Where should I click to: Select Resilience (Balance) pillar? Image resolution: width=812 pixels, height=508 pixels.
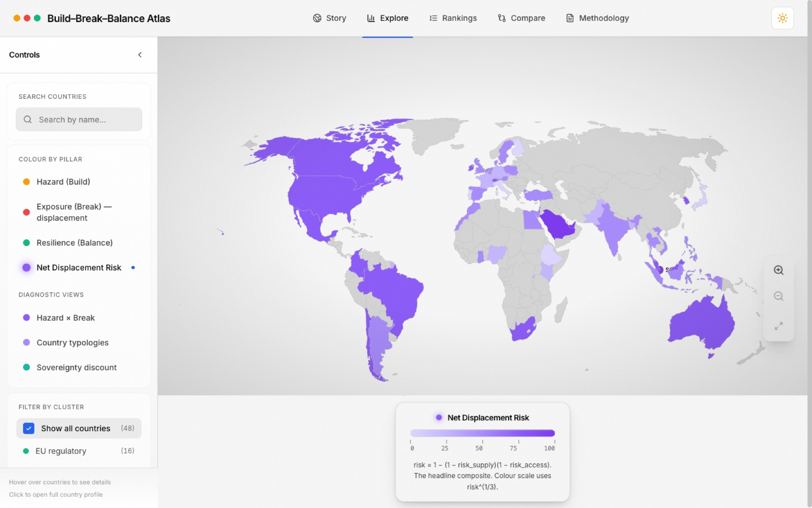point(79,242)
